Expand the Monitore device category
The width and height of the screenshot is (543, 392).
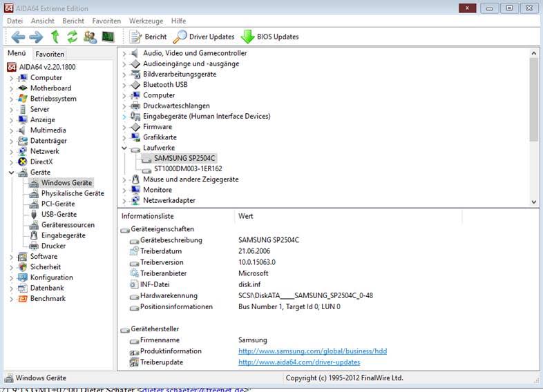(124, 190)
